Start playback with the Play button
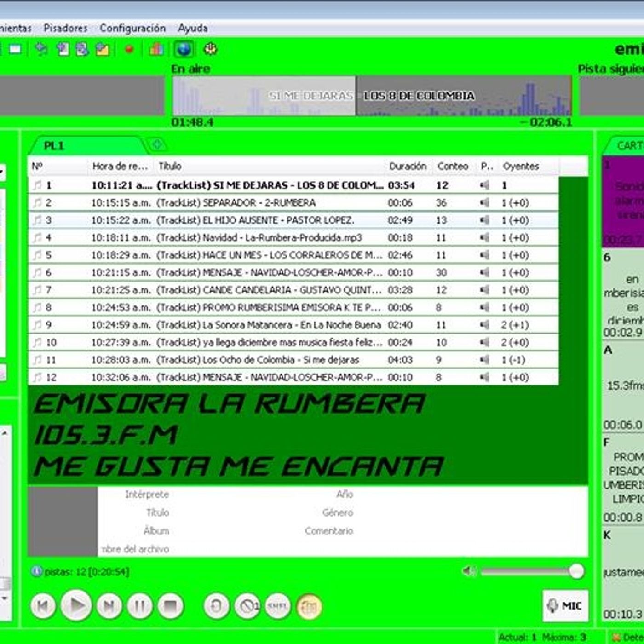Viewport: 644px width, 644px height. click(76, 606)
